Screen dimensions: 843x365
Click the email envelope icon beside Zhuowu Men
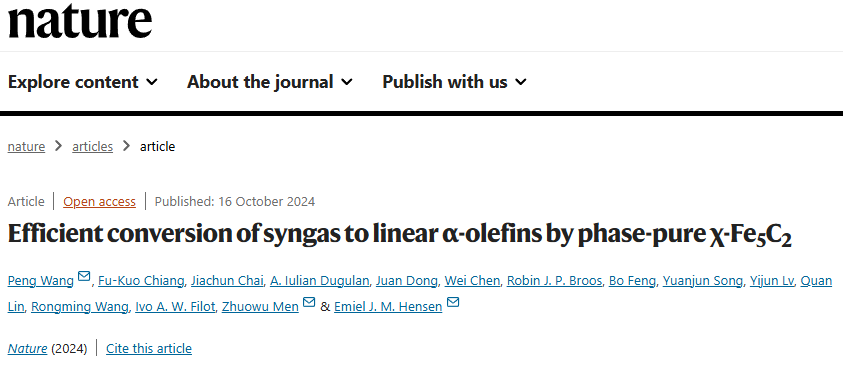pos(309,302)
